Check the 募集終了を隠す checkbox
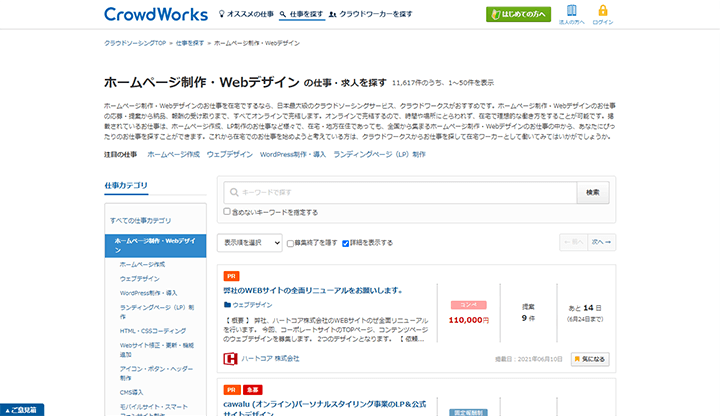This screenshot has width=720, height=416. coord(289,242)
